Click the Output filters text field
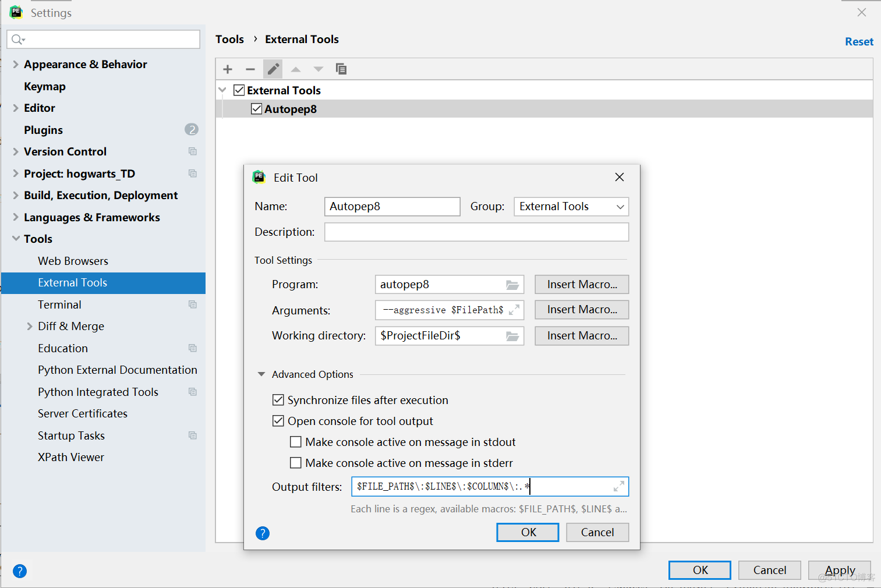This screenshot has height=588, width=881. coord(490,486)
